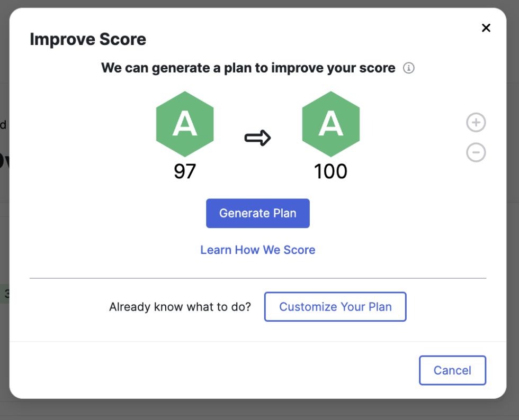Image resolution: width=519 pixels, height=420 pixels.
Task: Open the Learn How We Score link
Action: (x=257, y=250)
